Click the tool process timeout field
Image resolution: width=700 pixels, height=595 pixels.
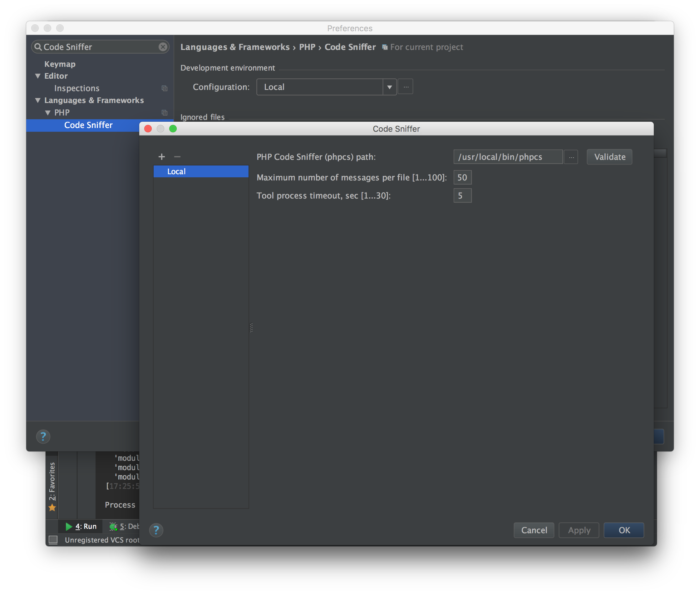coord(462,196)
